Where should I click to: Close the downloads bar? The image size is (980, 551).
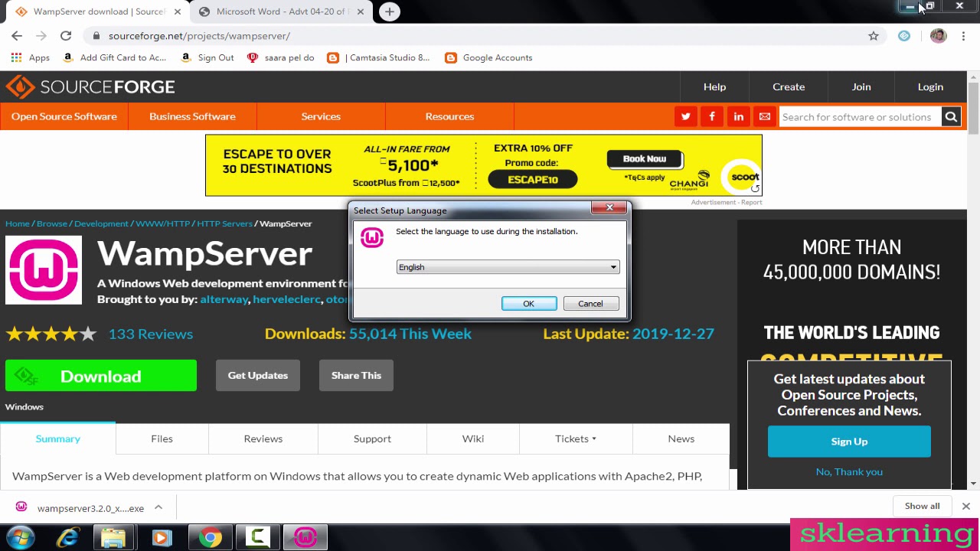click(965, 506)
